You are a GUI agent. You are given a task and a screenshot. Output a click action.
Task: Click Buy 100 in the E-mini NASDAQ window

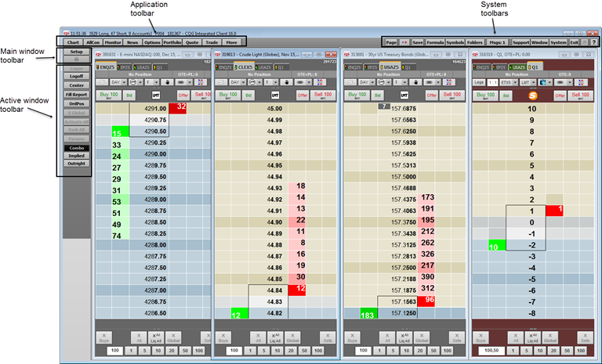click(108, 95)
